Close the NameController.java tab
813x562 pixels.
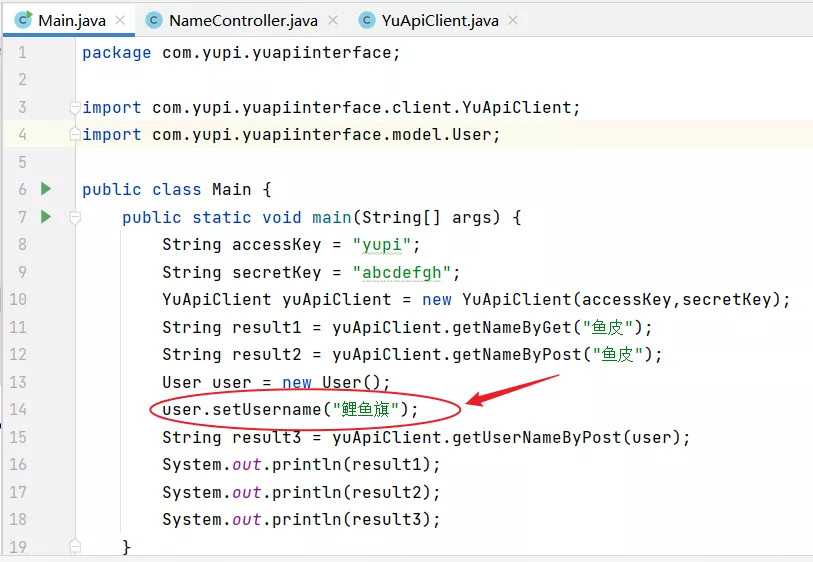(333, 20)
